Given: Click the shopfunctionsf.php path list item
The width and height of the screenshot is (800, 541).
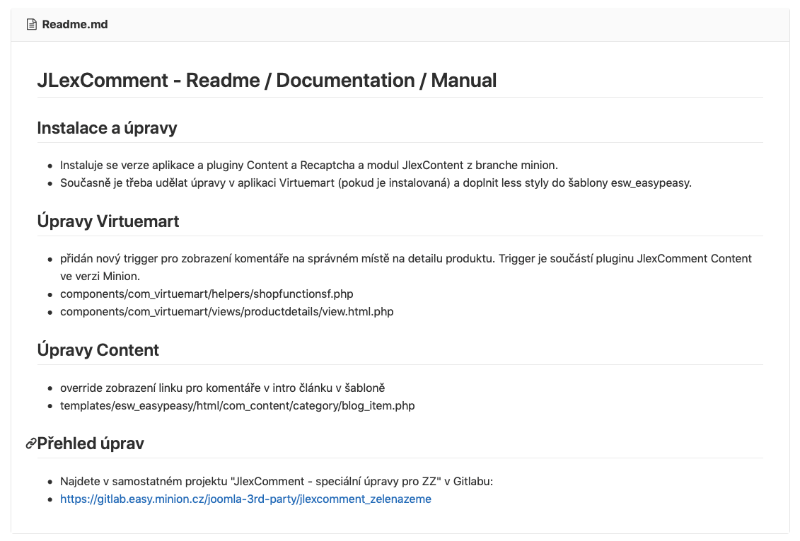Looking at the screenshot, I should (207, 293).
